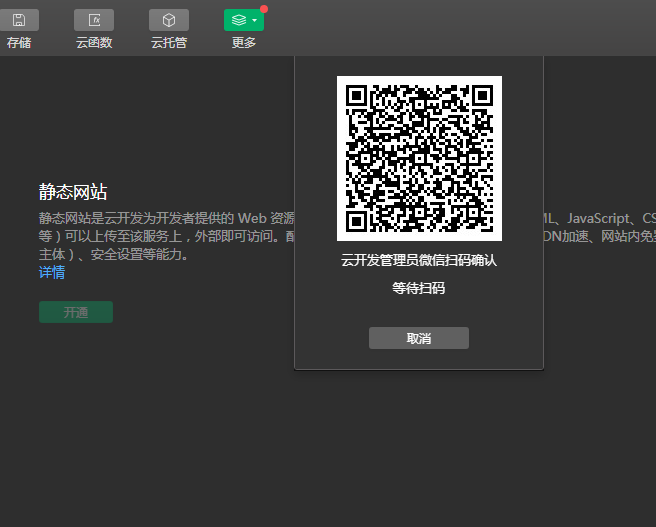Open the 详情 details link
Viewport: 656px width, 527px height.
pyautogui.click(x=52, y=272)
